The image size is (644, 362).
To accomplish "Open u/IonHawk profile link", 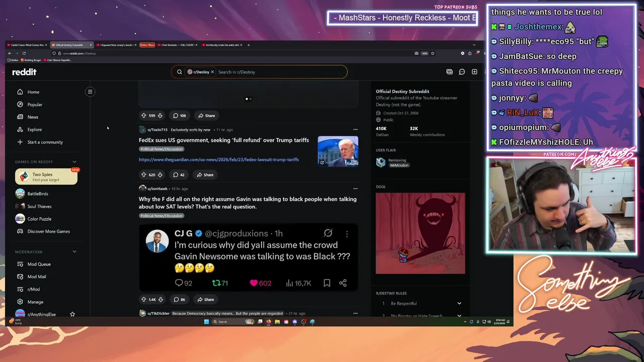I will click(x=157, y=189).
